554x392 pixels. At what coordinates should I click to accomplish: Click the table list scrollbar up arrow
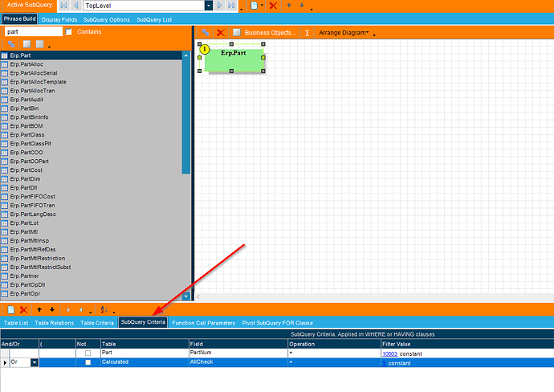tap(186, 55)
